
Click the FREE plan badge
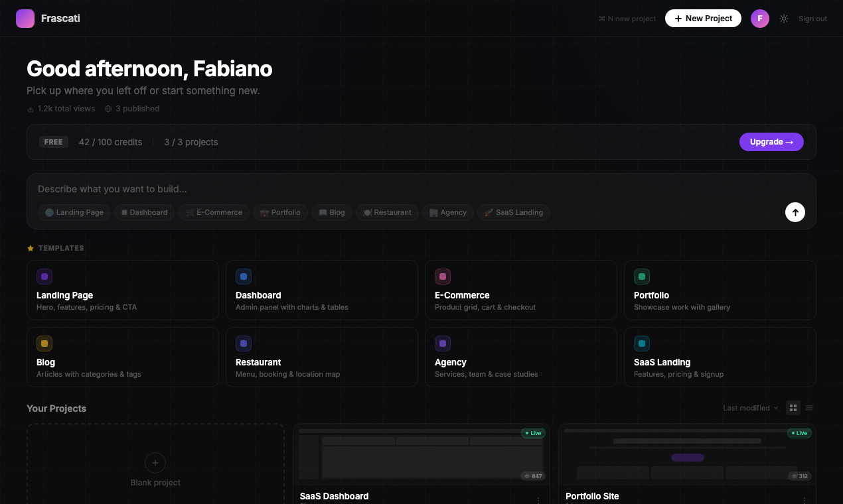click(54, 142)
